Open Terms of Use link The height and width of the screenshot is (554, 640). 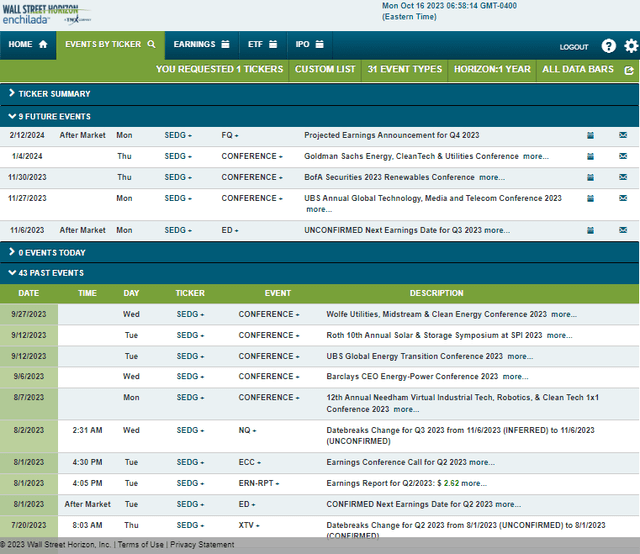140,545
